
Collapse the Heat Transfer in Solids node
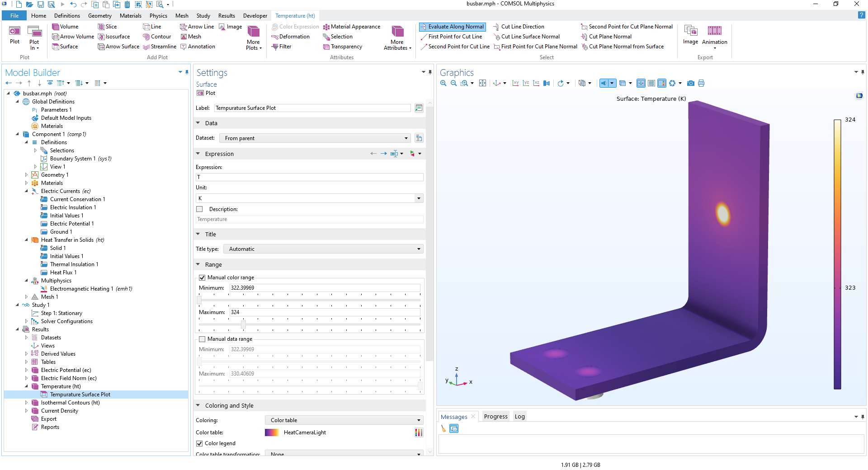pyautogui.click(x=26, y=240)
